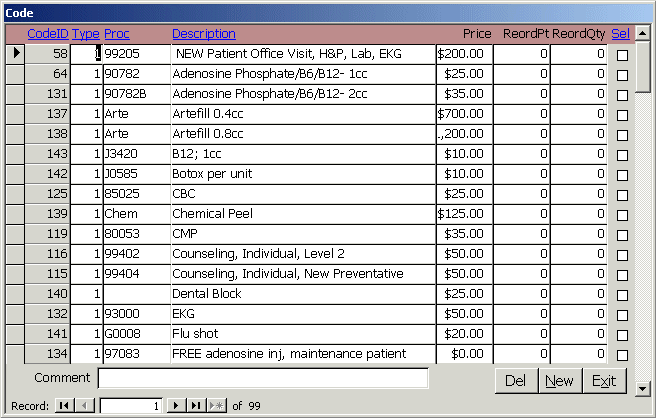Jump to last record navigation button
Viewport: 656px width, 418px height.
[x=197, y=406]
